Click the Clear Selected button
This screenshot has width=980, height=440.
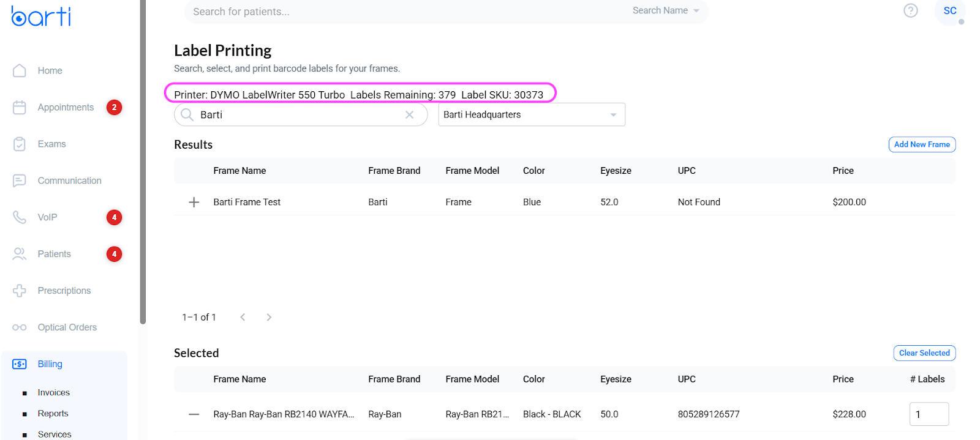[924, 353]
